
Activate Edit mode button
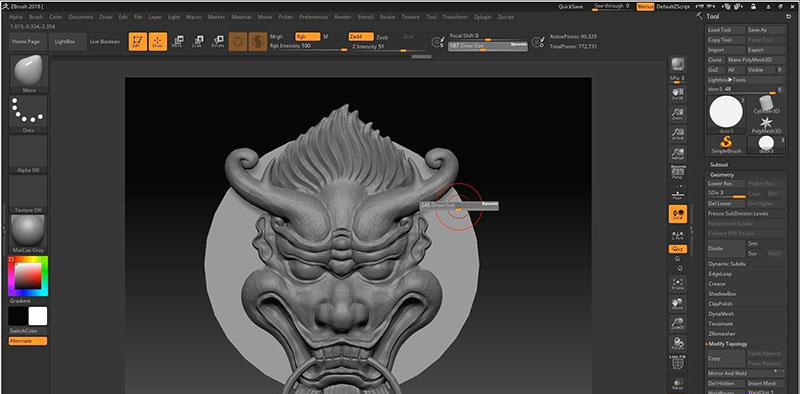[138, 41]
